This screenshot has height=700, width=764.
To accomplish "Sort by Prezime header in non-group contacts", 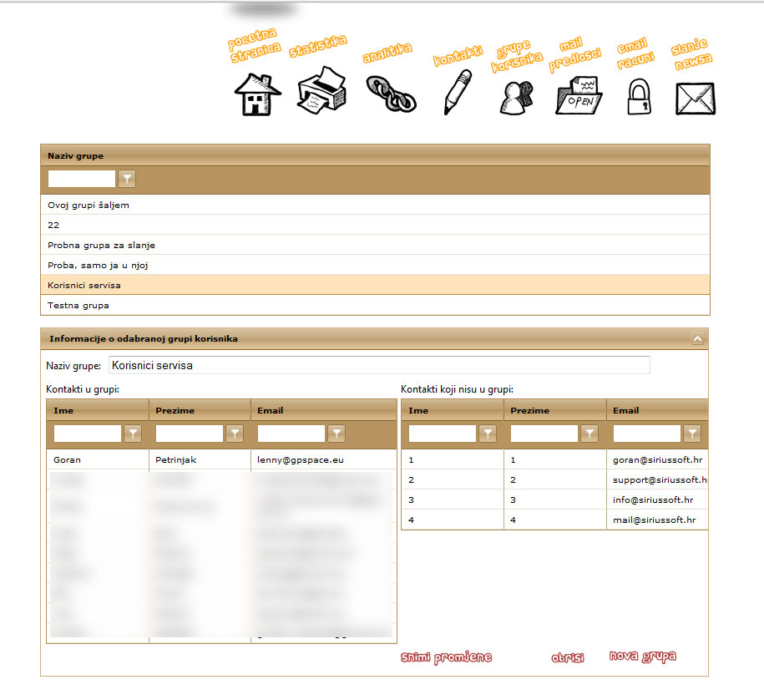I will pos(555,410).
